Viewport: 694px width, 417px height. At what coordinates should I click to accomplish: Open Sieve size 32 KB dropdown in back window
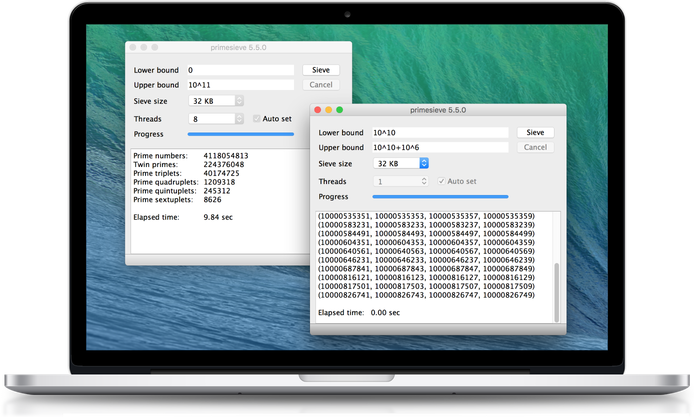tap(216, 101)
